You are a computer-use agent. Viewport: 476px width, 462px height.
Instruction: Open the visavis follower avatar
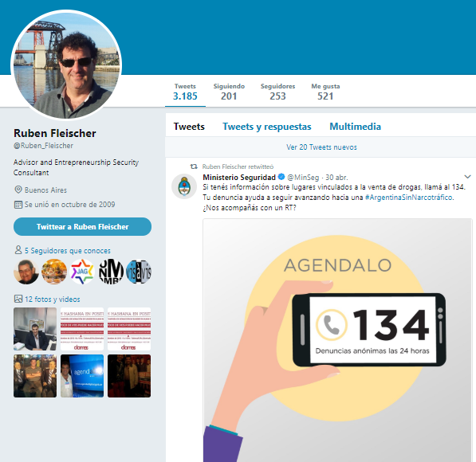point(139,272)
